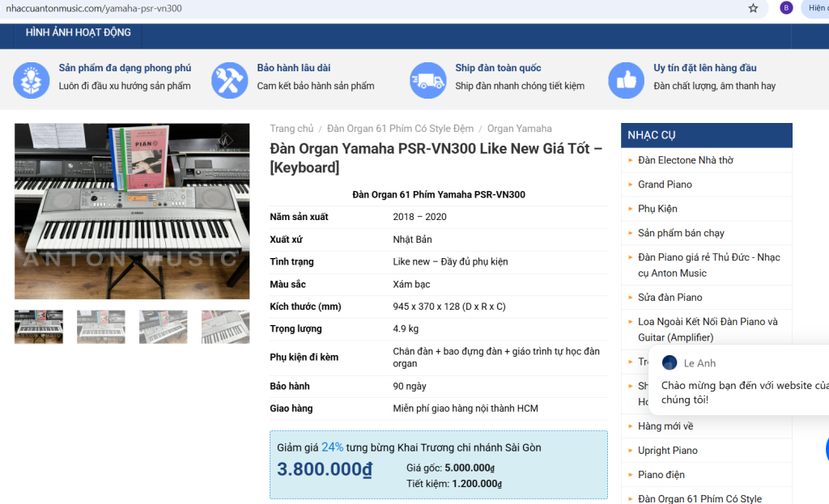This screenshot has width=829, height=504.
Task: Click the production years 2018 – 2020
Action: (419, 217)
